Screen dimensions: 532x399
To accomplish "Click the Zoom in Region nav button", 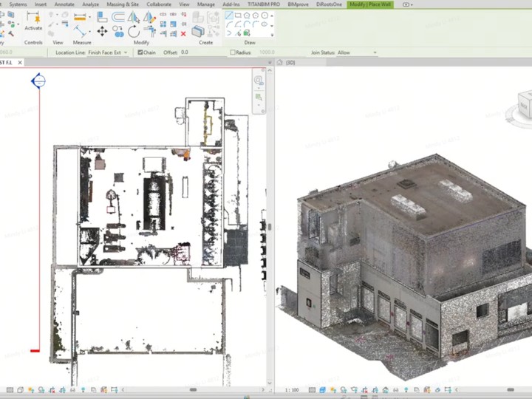I will pyautogui.click(x=259, y=98).
